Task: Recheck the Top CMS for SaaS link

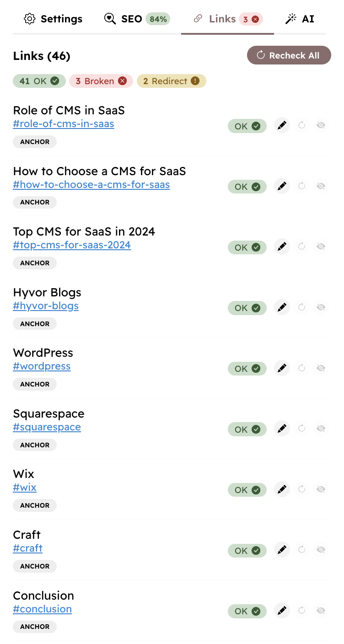Action: point(301,247)
